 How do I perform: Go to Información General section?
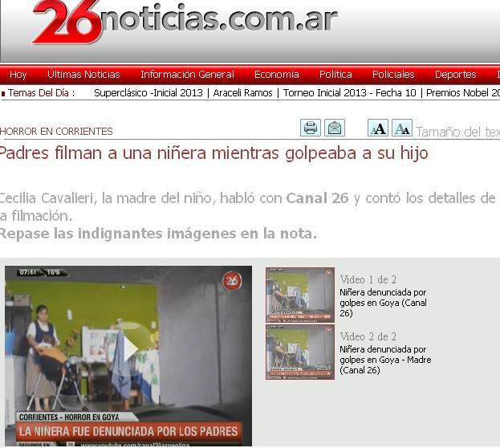187,75
